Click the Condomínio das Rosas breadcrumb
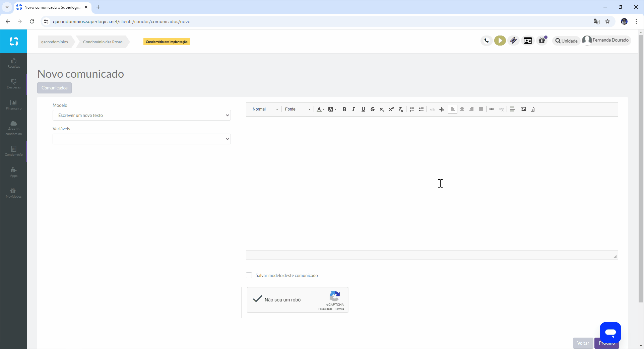The width and height of the screenshot is (644, 349). tap(103, 42)
